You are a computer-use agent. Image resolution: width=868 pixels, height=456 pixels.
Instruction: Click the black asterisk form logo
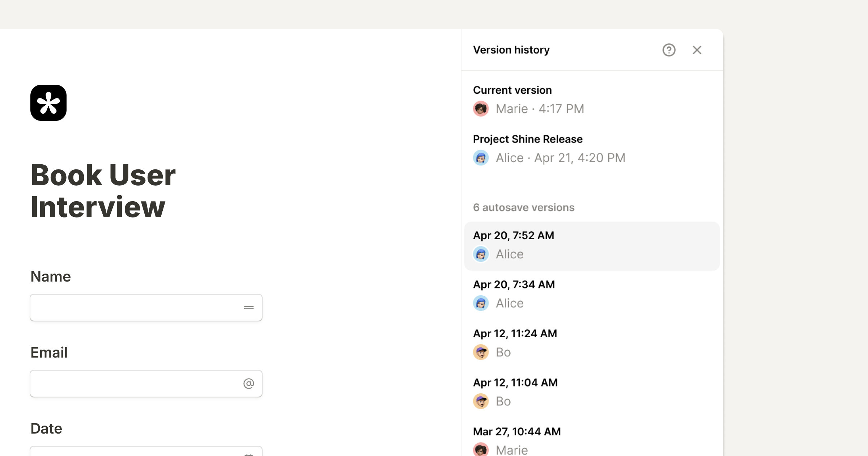pyautogui.click(x=48, y=103)
